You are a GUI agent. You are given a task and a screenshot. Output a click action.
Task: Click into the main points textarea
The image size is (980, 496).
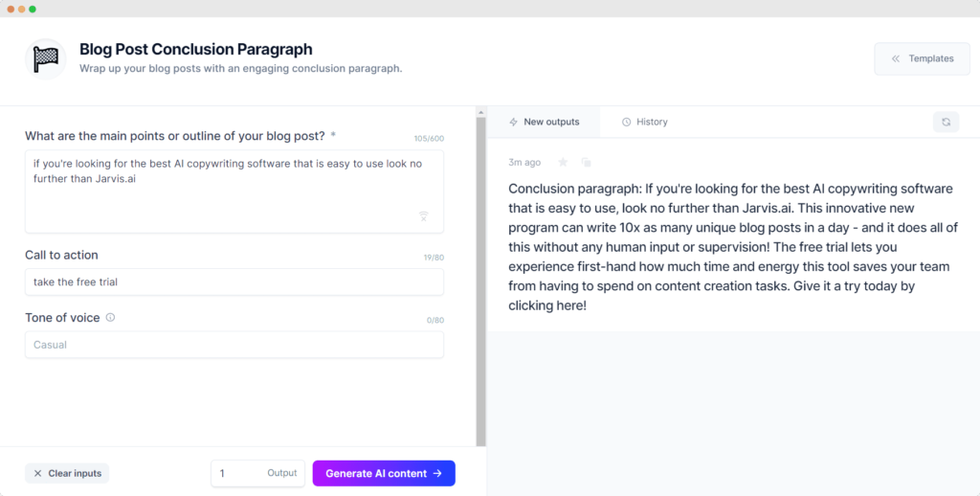[234, 192]
